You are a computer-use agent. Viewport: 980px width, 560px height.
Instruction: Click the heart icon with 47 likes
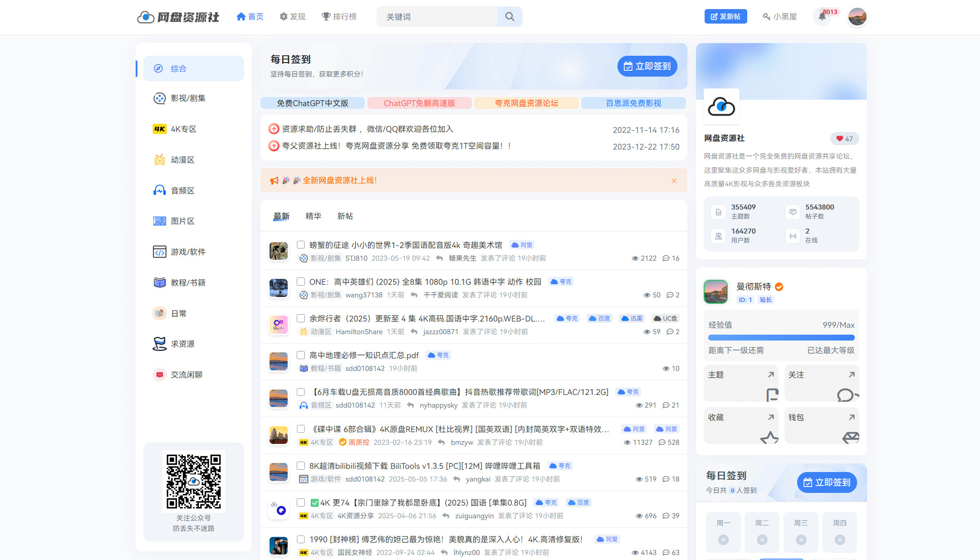point(839,139)
